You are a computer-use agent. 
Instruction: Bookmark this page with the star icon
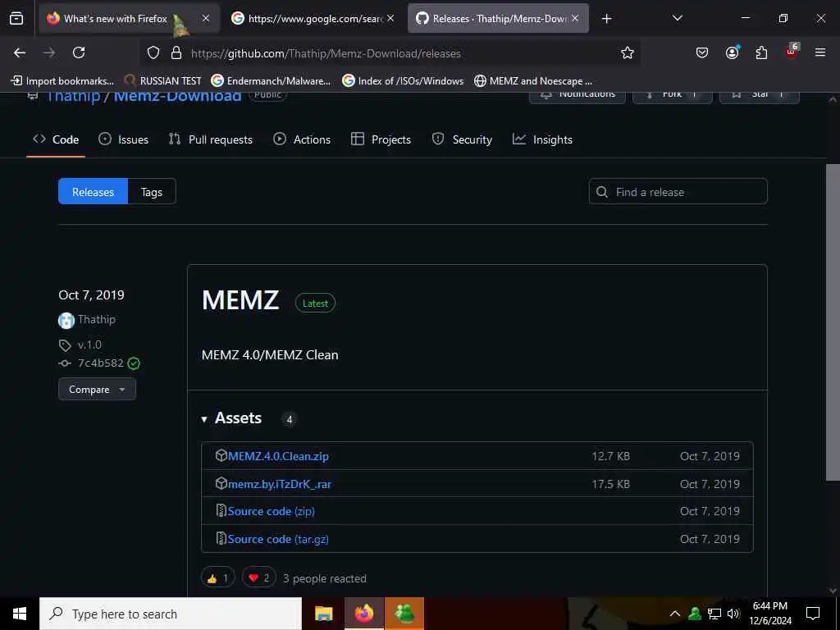tap(628, 53)
